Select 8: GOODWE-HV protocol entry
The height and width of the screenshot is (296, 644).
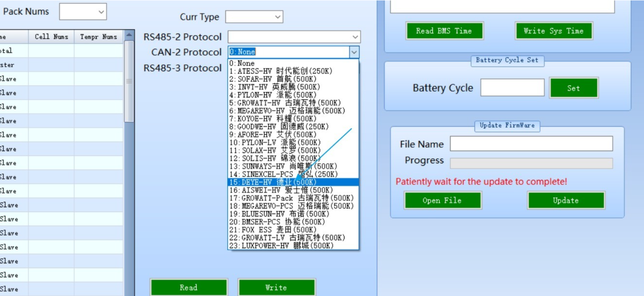coord(293,127)
